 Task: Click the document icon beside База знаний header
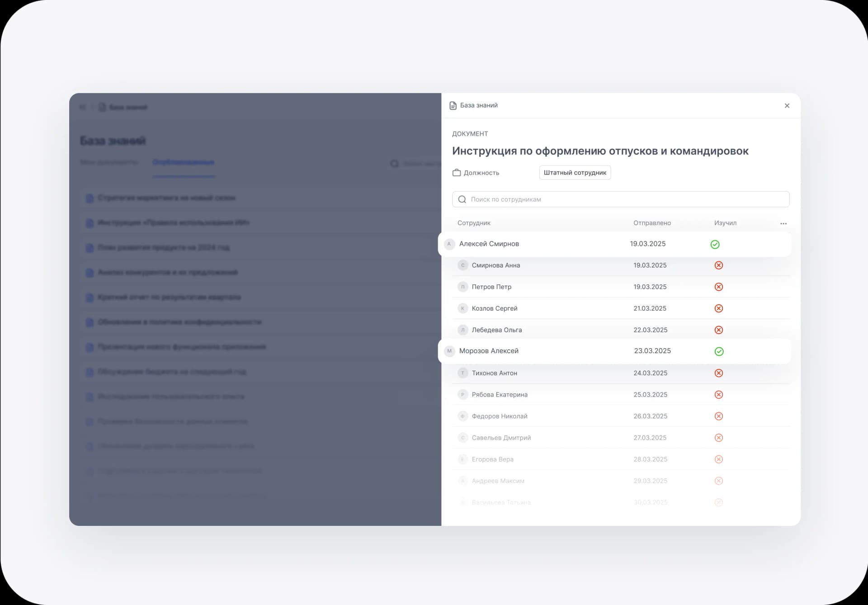point(453,105)
